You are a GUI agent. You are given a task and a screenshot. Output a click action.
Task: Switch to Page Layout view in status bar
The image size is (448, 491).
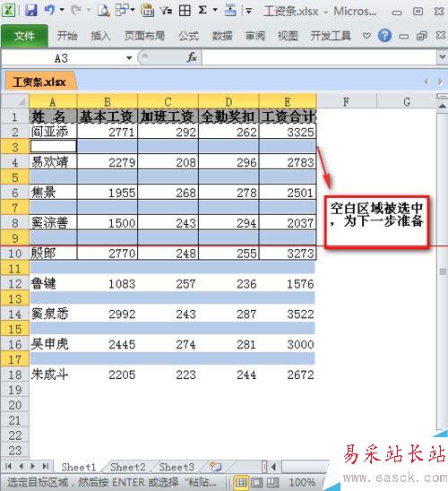click(x=257, y=482)
